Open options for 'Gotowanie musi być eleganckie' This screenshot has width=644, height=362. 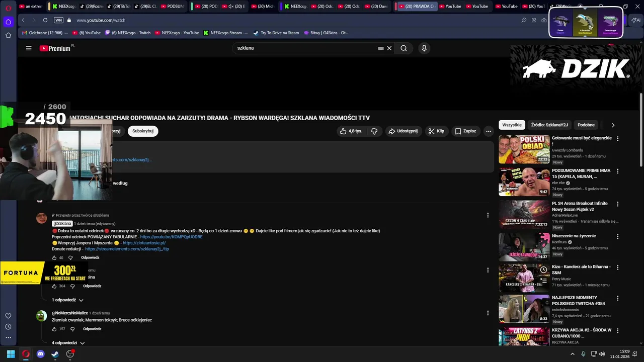click(x=618, y=139)
